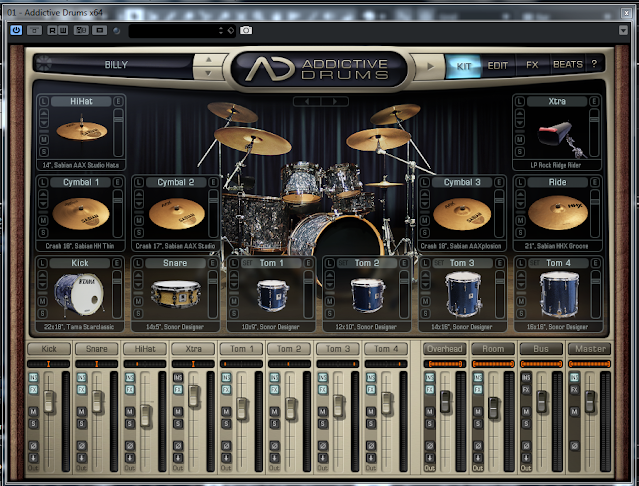Image resolution: width=639 pixels, height=486 pixels.
Task: Invert phase on the Kick channel
Action: [33, 445]
